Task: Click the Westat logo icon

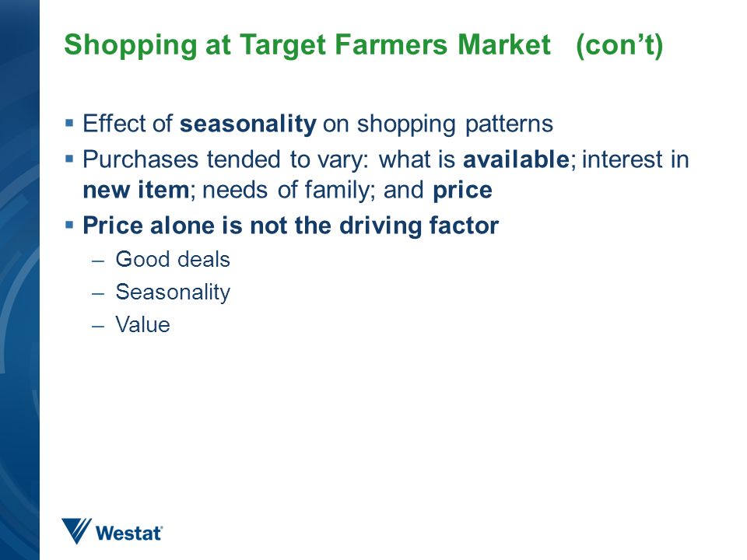Action: (x=76, y=531)
